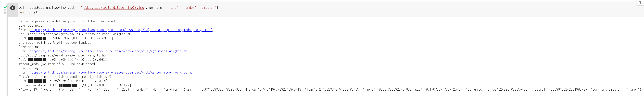The image size is (644, 96).
Task: Click the 539M age model progress bar
Action: (37, 60)
